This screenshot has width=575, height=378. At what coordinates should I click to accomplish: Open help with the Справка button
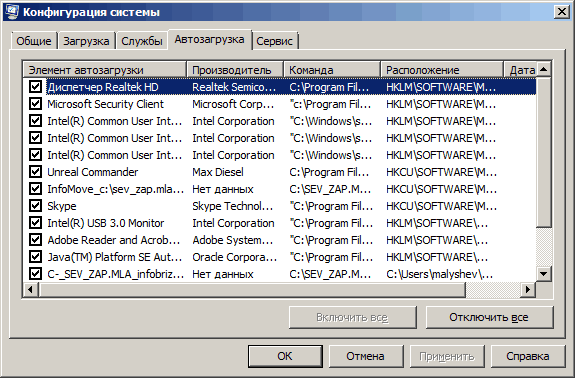[x=528, y=356]
